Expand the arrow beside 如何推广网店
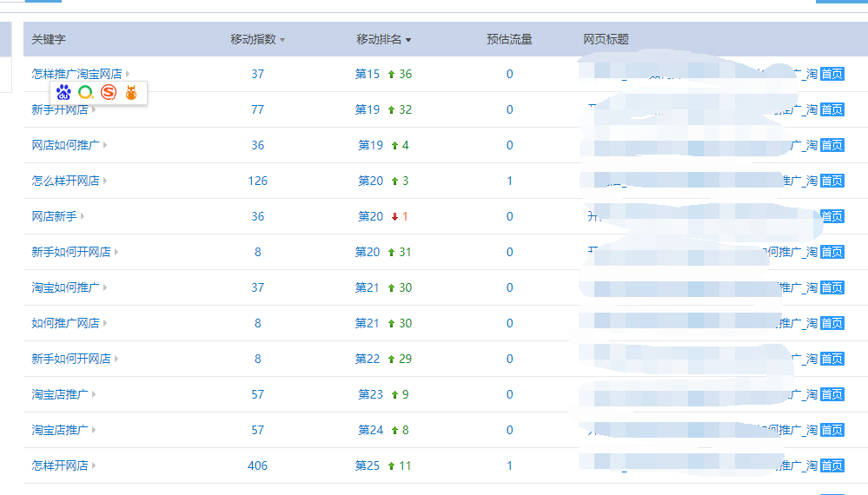 pyautogui.click(x=105, y=323)
